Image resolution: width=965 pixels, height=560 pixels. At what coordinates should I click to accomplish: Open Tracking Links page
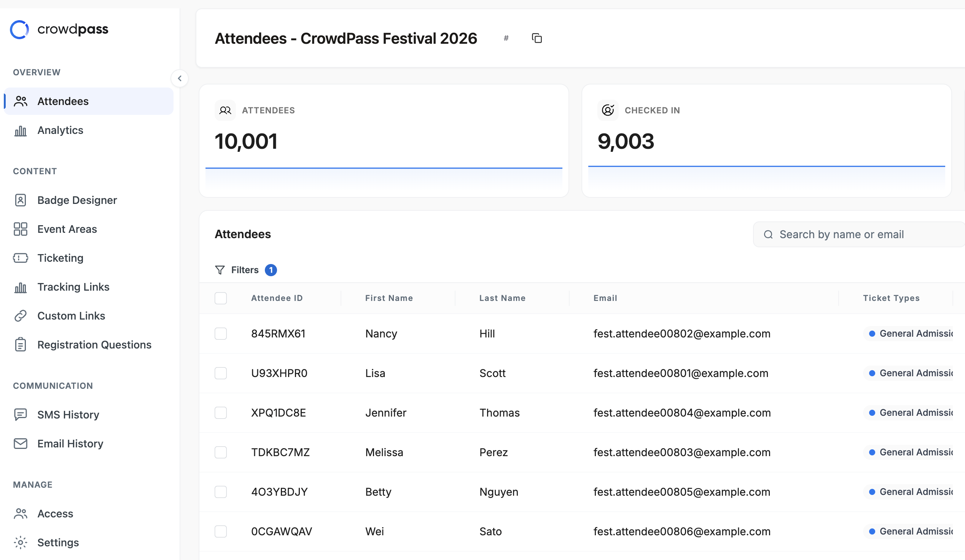tap(88, 287)
